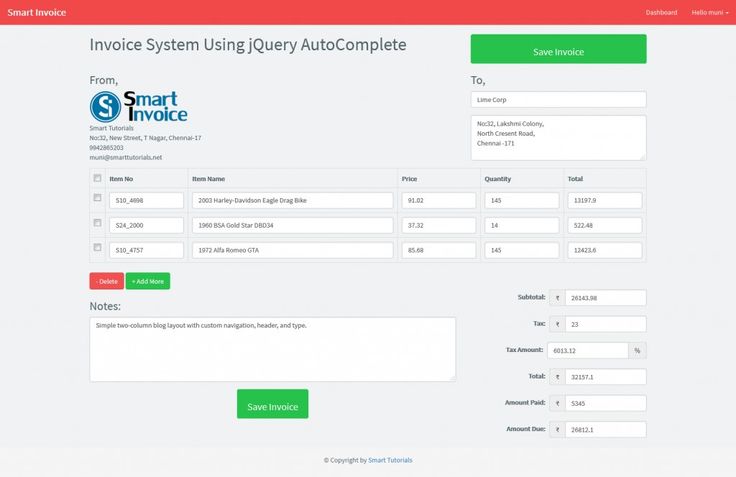This screenshot has width=736, height=477.
Task: Click the phone number 9942865203
Action: coord(107,147)
